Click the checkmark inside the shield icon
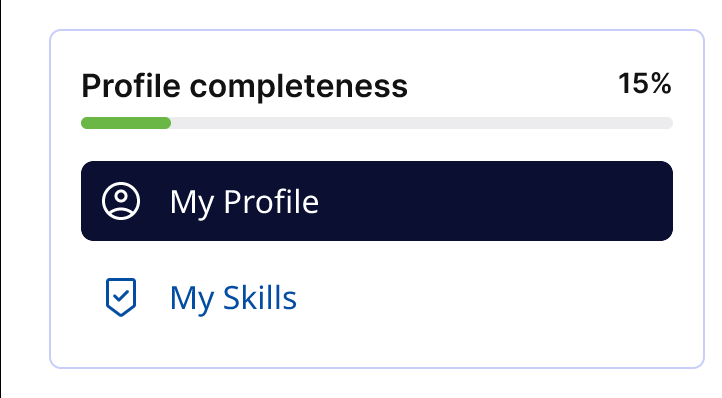This screenshot has height=398, width=722. tap(121, 295)
